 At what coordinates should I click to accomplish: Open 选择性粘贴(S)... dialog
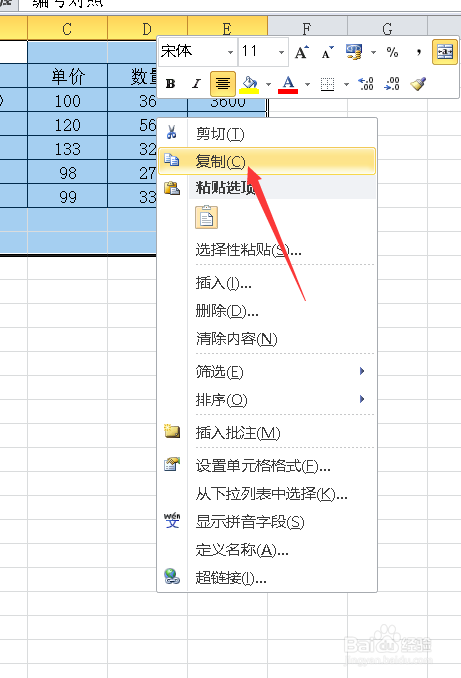pyautogui.click(x=267, y=249)
